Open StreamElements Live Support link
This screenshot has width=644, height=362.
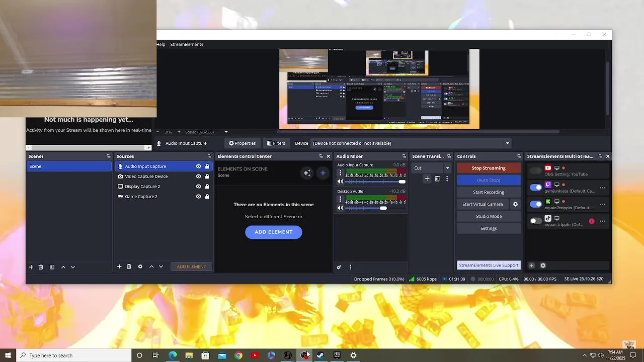[489, 265]
